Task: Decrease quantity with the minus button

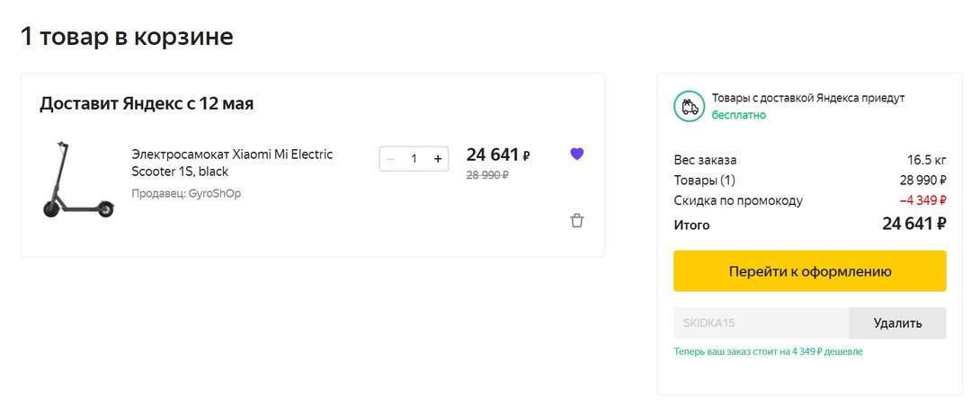Action: tap(390, 159)
